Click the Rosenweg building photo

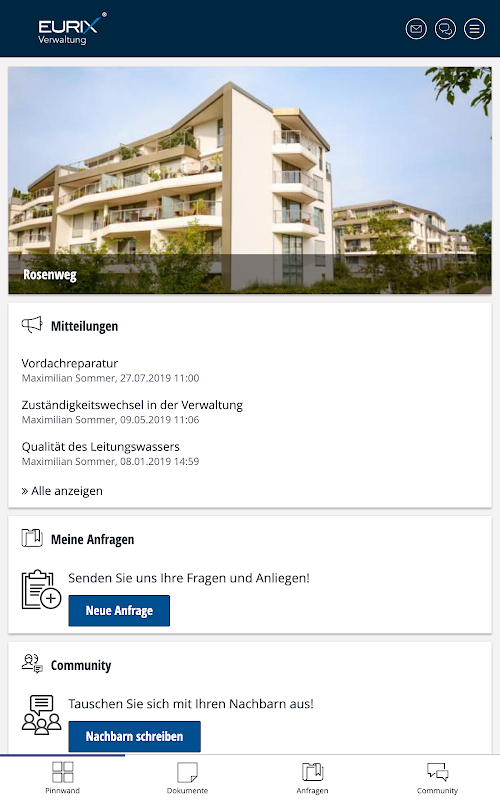pos(250,180)
